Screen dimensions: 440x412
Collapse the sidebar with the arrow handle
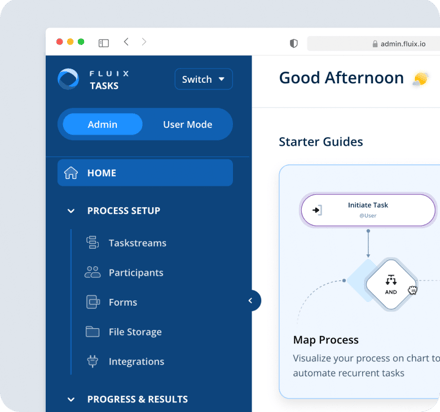coord(252,301)
